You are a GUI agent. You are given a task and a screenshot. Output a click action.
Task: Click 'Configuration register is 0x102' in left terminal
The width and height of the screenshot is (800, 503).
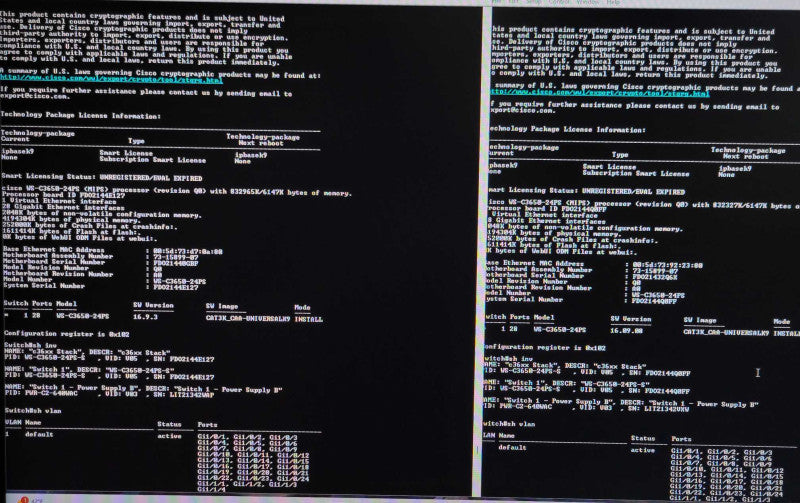pyautogui.click(x=66, y=334)
